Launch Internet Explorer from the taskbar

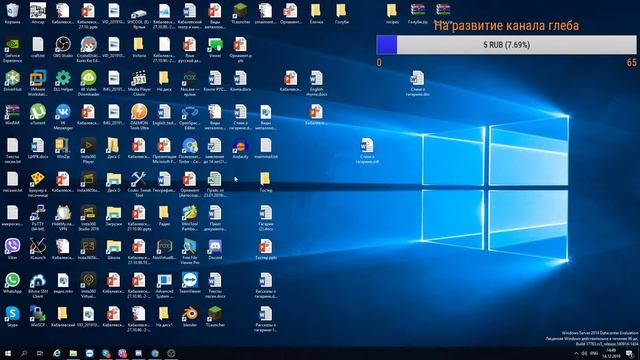(x=57, y=353)
